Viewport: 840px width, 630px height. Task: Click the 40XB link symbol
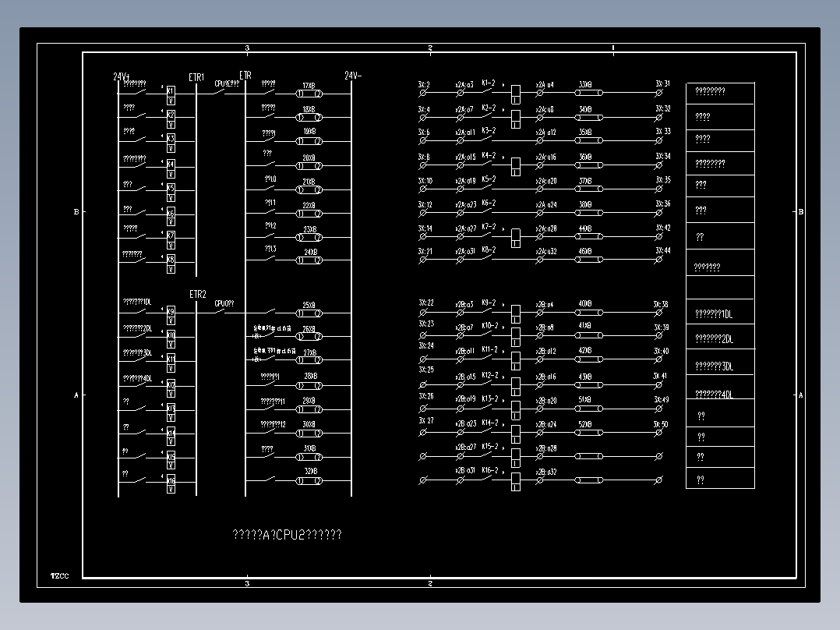point(589,312)
